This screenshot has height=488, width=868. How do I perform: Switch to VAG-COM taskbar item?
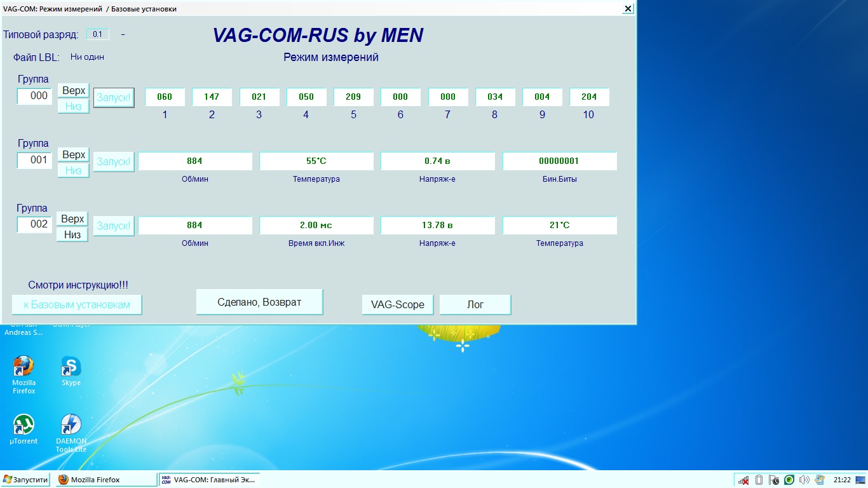[x=209, y=480]
